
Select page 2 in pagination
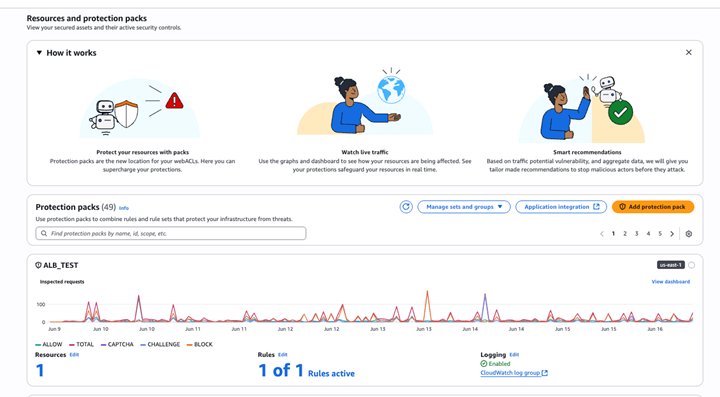[x=624, y=234]
